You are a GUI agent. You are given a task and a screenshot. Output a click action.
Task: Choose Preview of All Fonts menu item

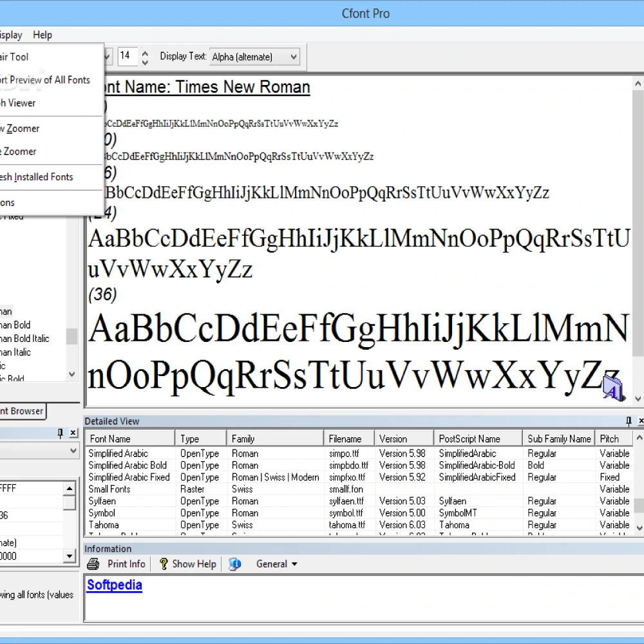(45, 80)
